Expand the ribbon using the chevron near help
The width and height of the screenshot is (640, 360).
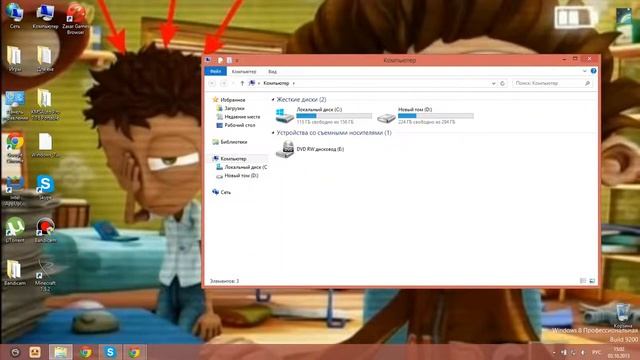[584, 71]
